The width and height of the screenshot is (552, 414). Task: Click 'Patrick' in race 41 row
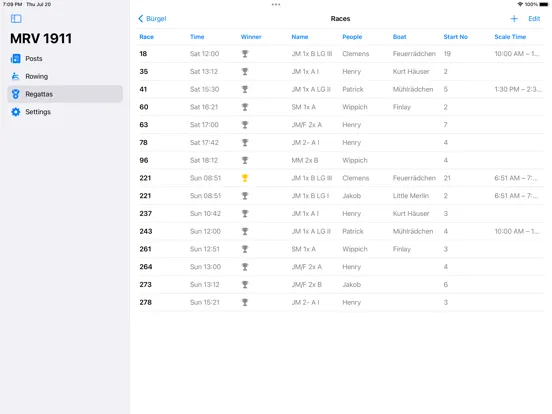[x=353, y=89]
